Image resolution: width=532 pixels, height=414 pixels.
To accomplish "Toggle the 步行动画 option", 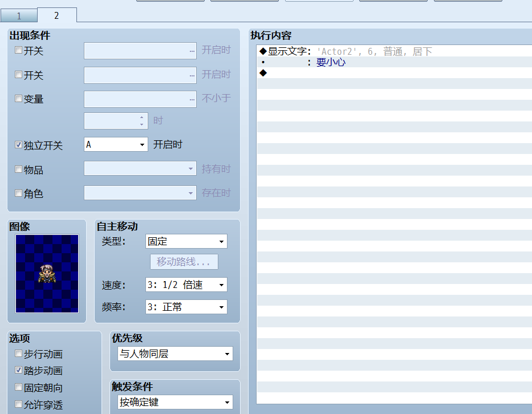I will (19, 354).
